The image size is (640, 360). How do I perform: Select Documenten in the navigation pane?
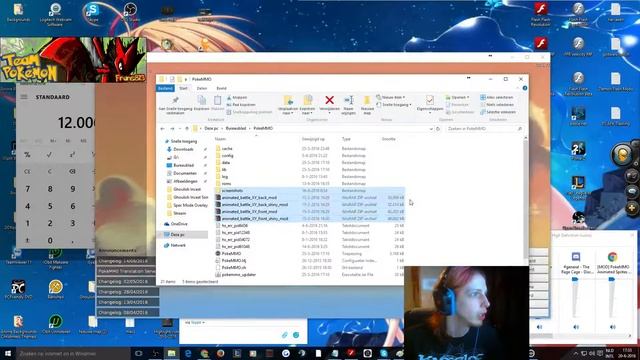pos(184,173)
